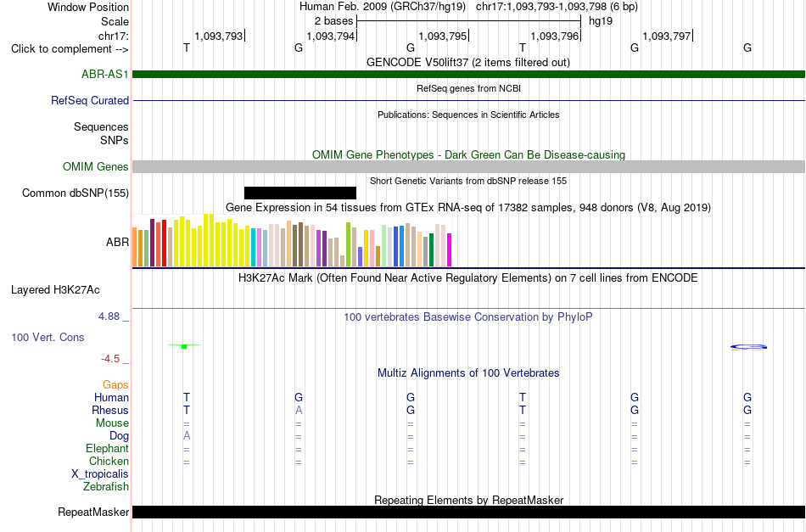This screenshot has width=806, height=532.
Task: Click the 1,093,795 position marker
Action: 443,36
